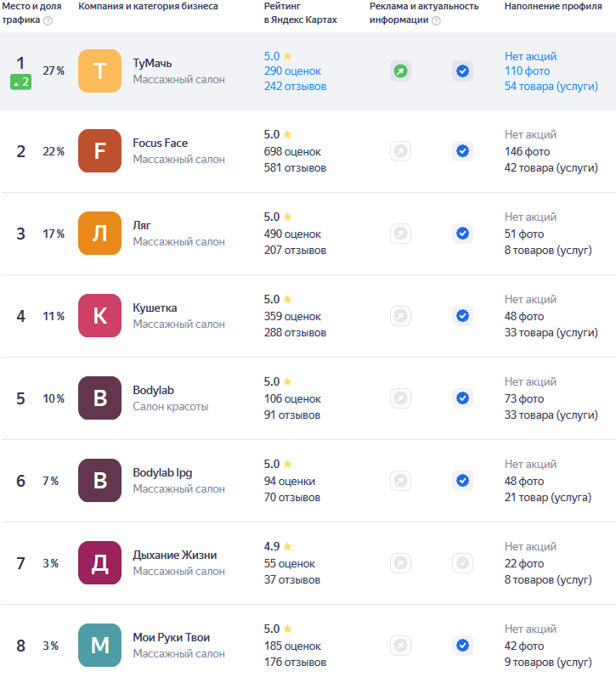Image resolution: width=616 pixels, height=677 pixels.
Task: Click the advertising arrow icon in Ляг row
Action: (x=400, y=234)
